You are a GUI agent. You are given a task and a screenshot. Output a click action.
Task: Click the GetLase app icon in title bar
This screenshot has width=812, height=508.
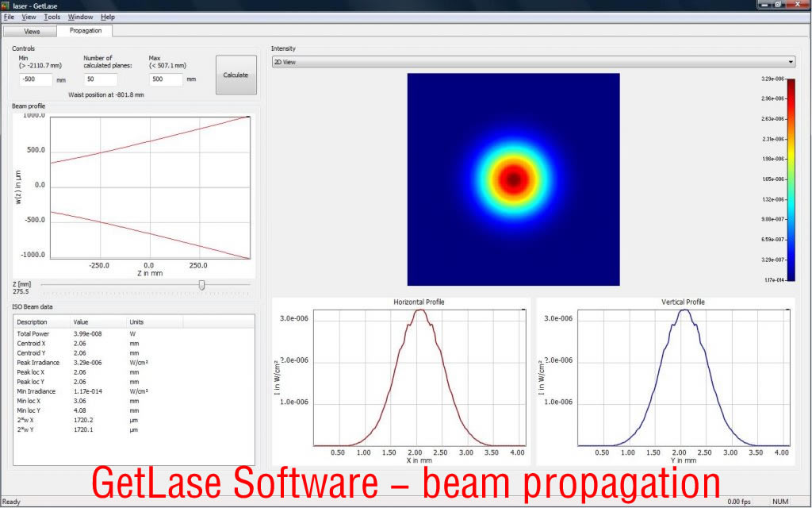click(x=6, y=5)
